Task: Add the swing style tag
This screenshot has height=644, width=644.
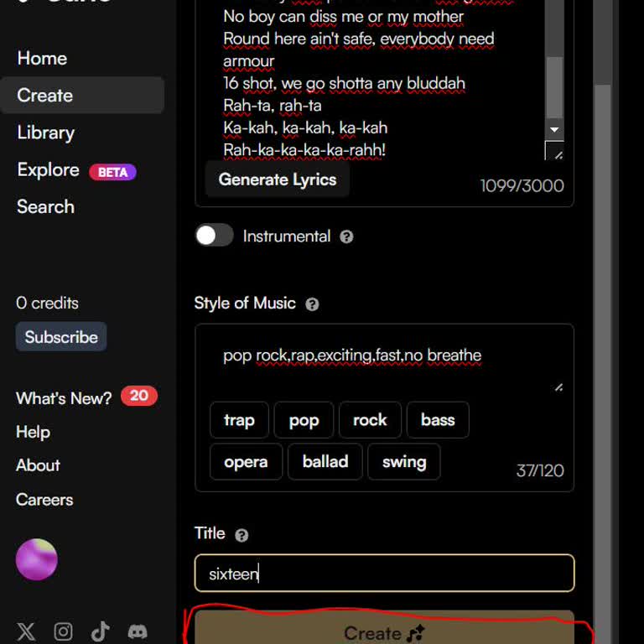Action: [403, 462]
